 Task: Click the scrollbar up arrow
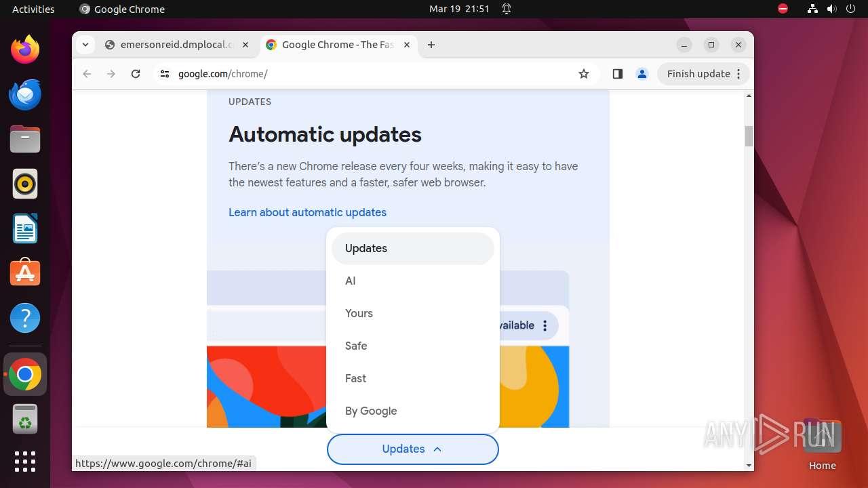pyautogui.click(x=749, y=96)
